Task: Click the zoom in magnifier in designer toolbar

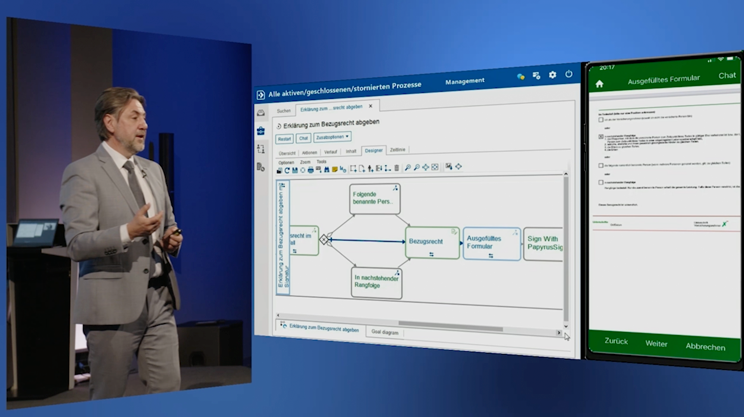Action: (407, 168)
